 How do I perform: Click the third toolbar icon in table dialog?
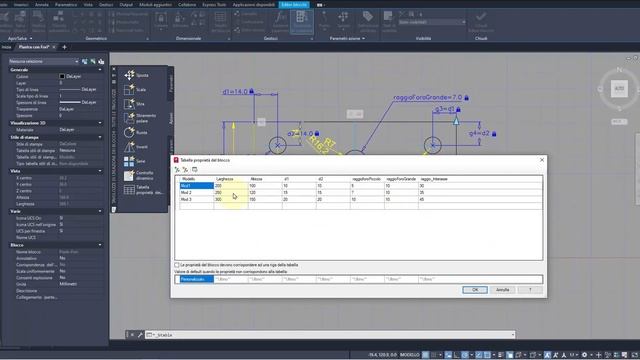[x=195, y=169]
